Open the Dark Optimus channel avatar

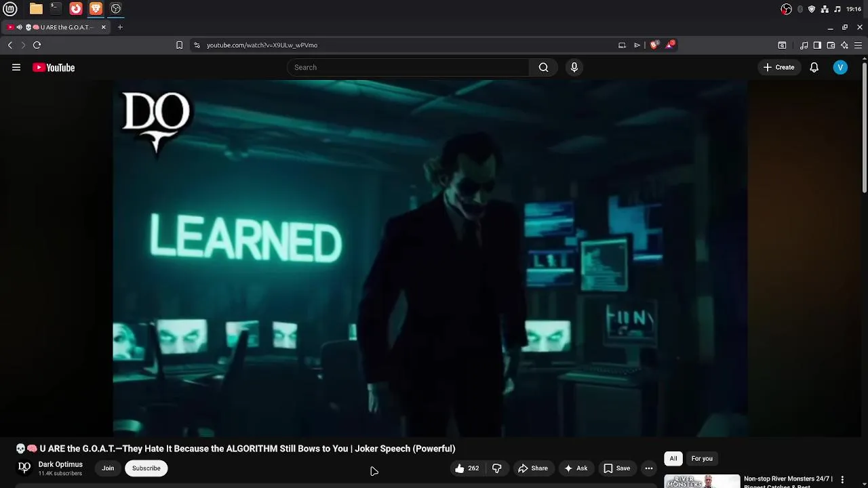point(24,468)
